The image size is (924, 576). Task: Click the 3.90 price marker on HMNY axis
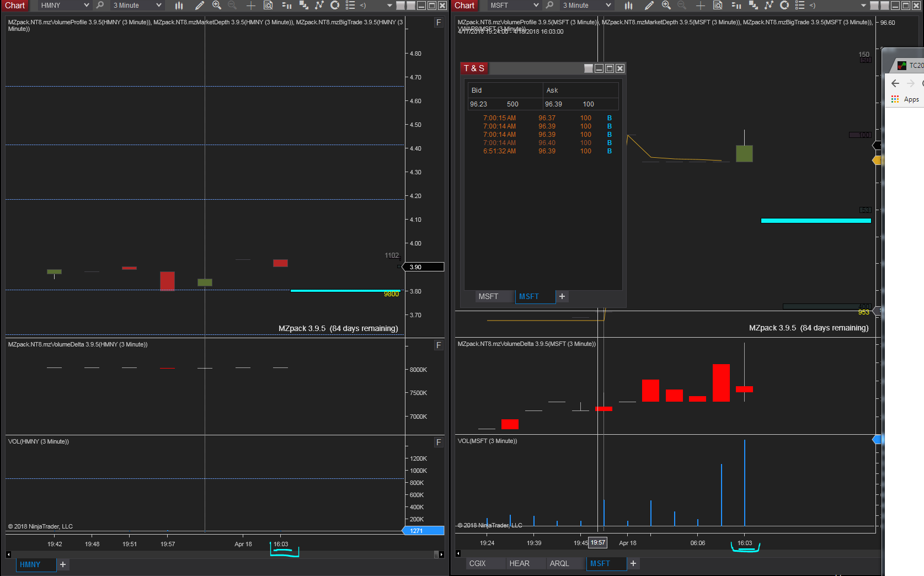[424, 267]
